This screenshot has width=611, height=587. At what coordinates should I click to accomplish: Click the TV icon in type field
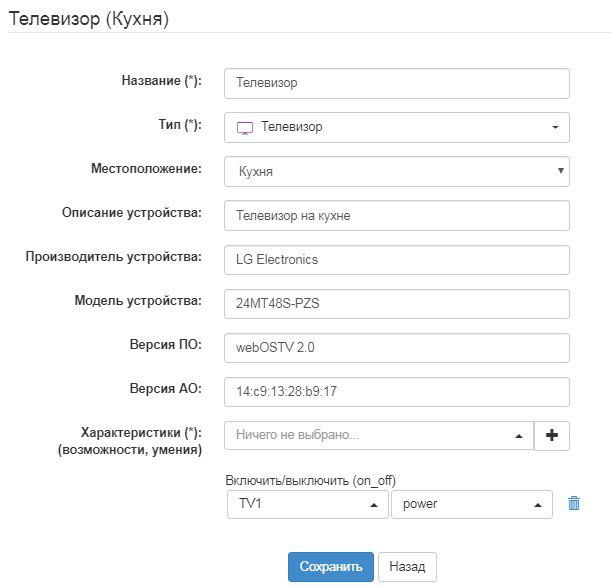point(245,128)
